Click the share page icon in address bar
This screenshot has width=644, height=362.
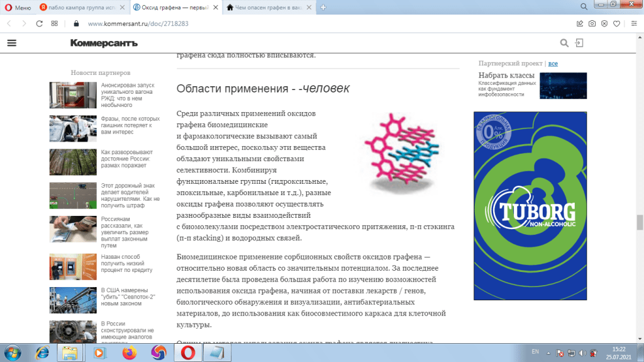pyautogui.click(x=579, y=23)
